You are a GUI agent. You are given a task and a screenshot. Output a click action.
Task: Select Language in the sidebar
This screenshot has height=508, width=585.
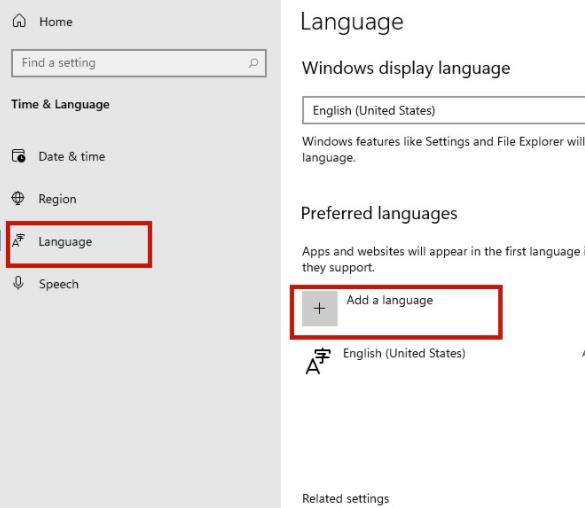tap(65, 242)
